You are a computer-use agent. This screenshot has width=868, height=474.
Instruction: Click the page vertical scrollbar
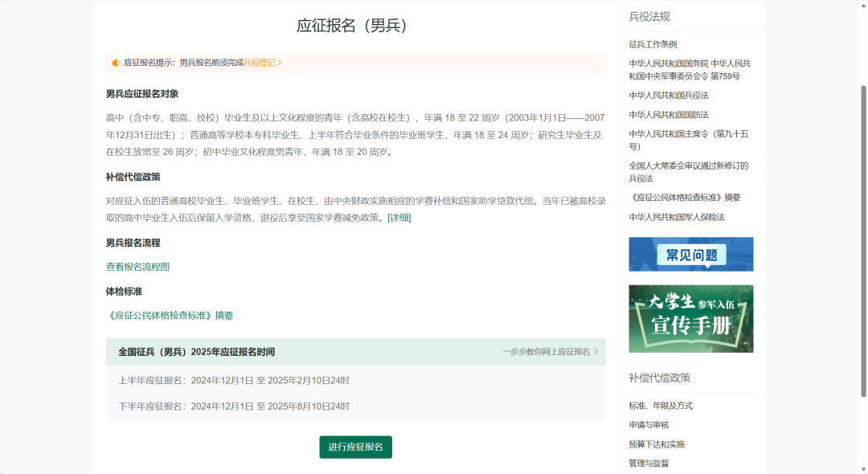coord(863,241)
